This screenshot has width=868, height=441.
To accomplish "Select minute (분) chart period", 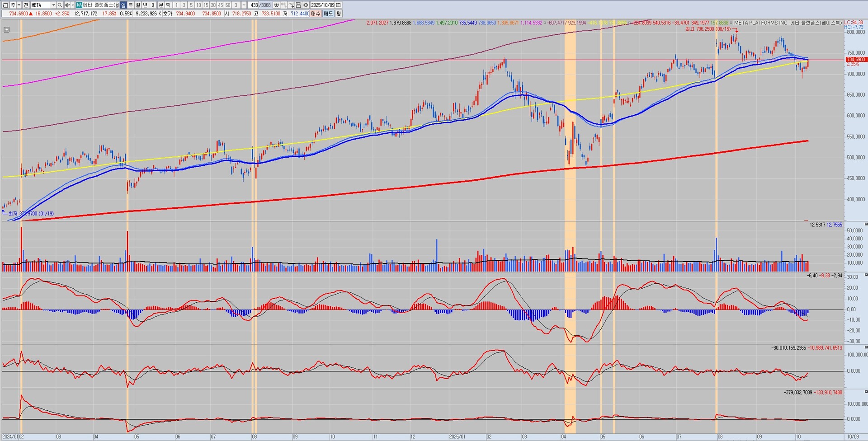I will coord(161,5).
